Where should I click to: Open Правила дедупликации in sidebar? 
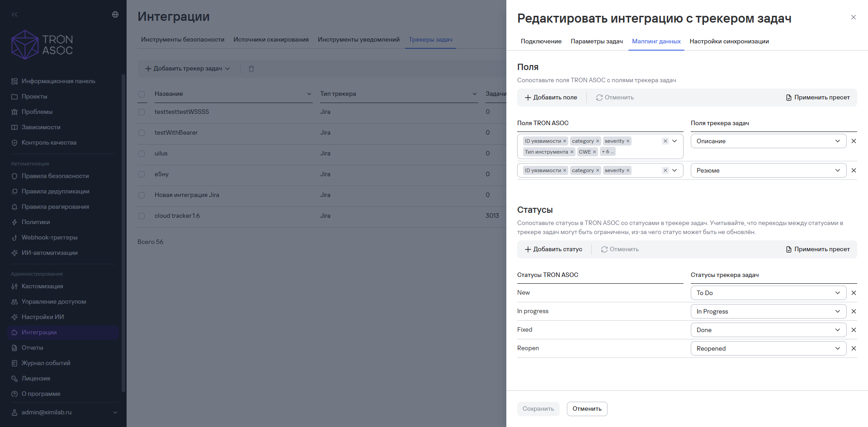55,192
